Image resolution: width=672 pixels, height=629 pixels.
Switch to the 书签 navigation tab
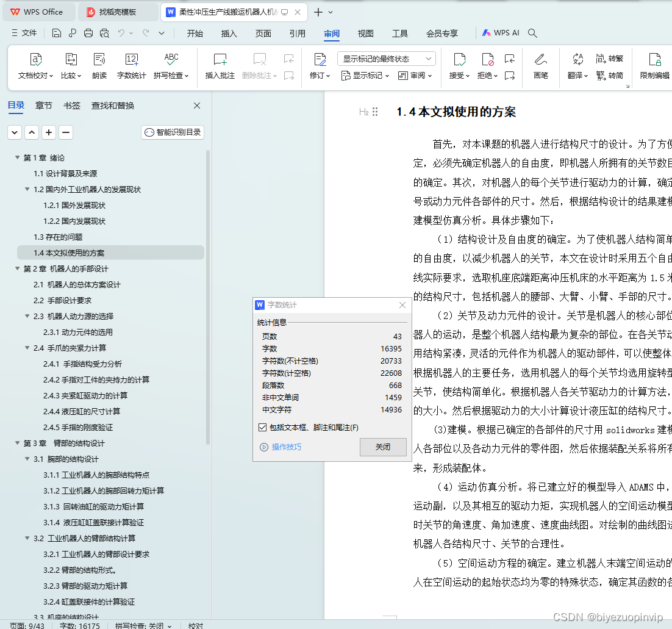pos(72,106)
